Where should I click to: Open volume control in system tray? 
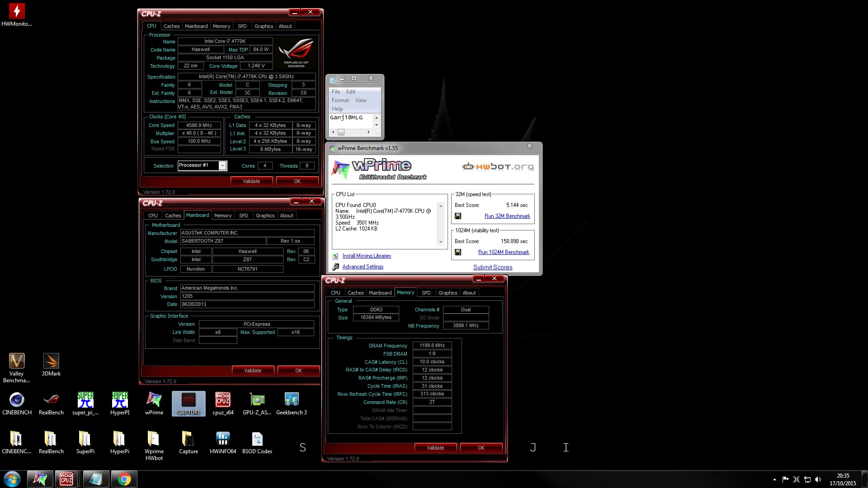[818, 479]
